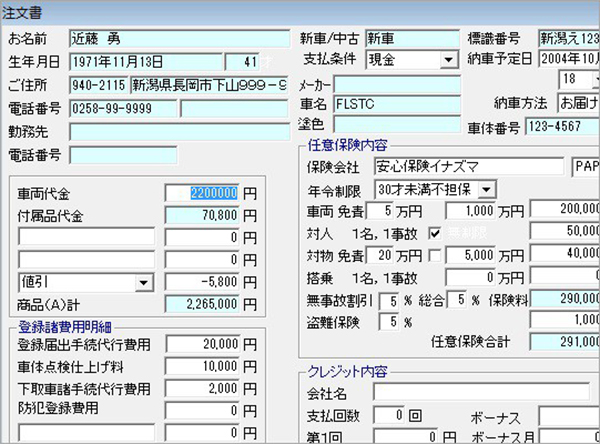This screenshot has height=444, width=600.
Task: Click the age field showing 41
Action: 242,62
